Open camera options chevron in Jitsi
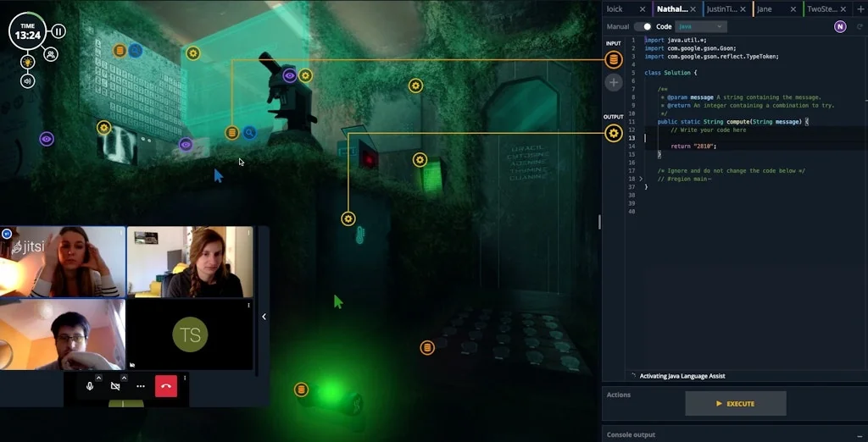Viewport: 868px width, 442px height. pyautogui.click(x=124, y=378)
